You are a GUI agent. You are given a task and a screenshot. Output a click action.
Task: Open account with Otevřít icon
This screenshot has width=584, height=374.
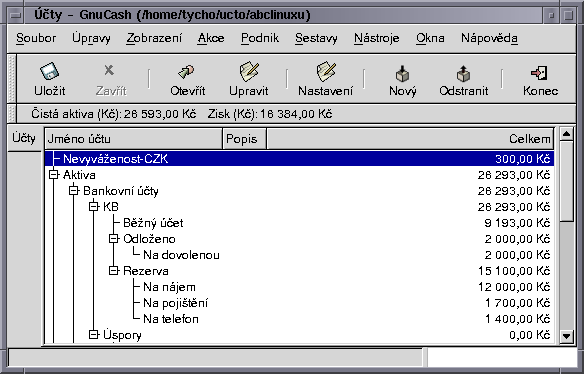pyautogui.click(x=186, y=71)
